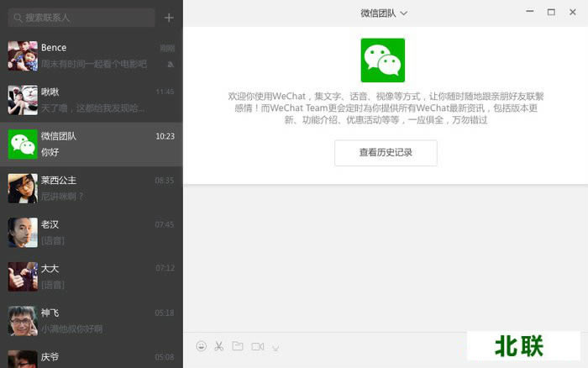Click the plus icon to add chat
This screenshot has height=368, width=588.
(169, 17)
